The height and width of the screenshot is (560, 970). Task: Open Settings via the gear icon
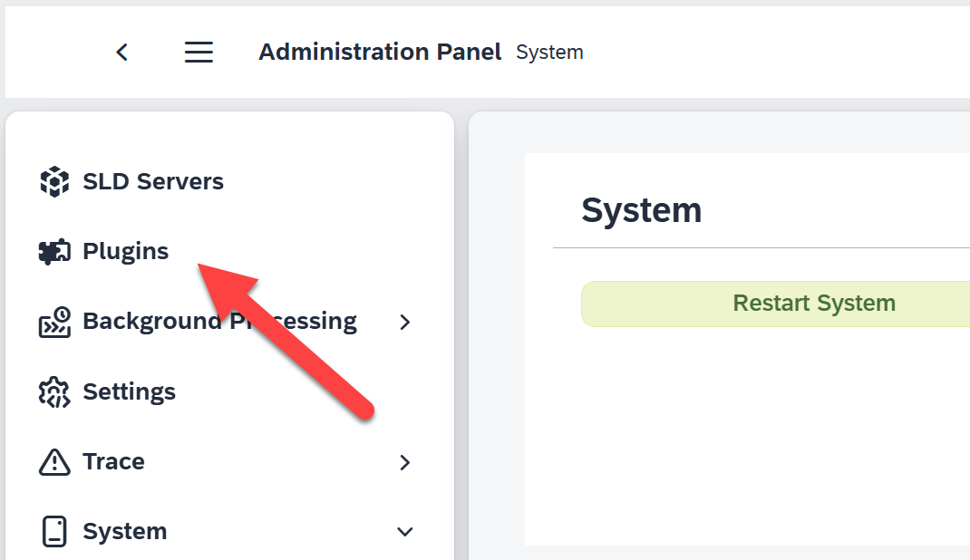[x=55, y=391]
